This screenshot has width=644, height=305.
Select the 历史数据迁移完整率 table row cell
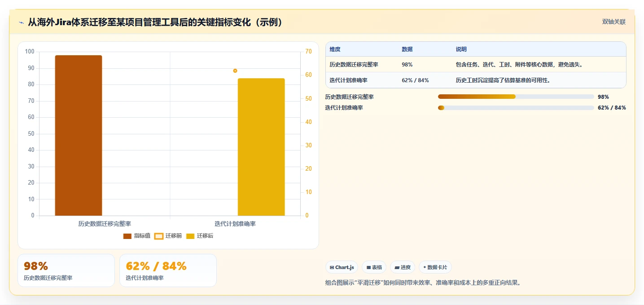(x=354, y=65)
